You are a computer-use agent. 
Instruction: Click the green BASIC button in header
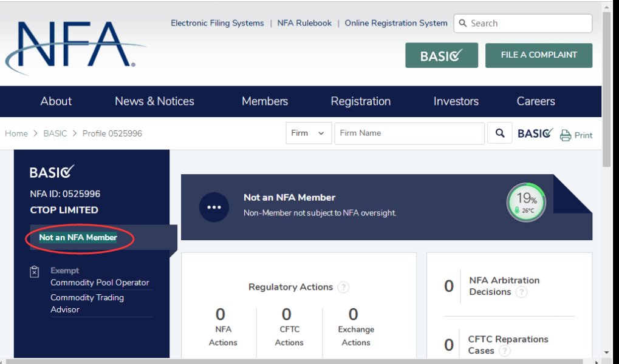pos(442,55)
